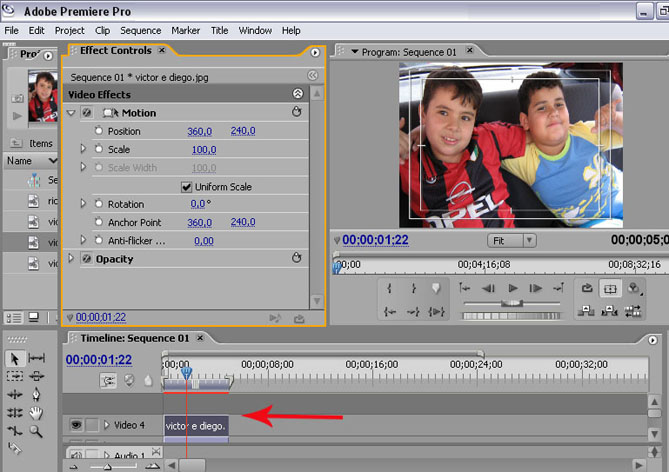This screenshot has width=669, height=472.
Task: Switch to the Effect Controls tab
Action: [116, 51]
